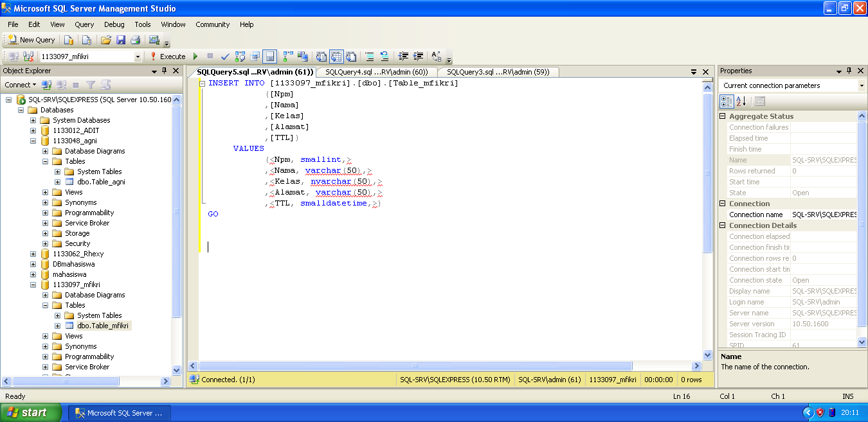Select Service Broker under 1133048_agni
868x422 pixels.
(87, 223)
